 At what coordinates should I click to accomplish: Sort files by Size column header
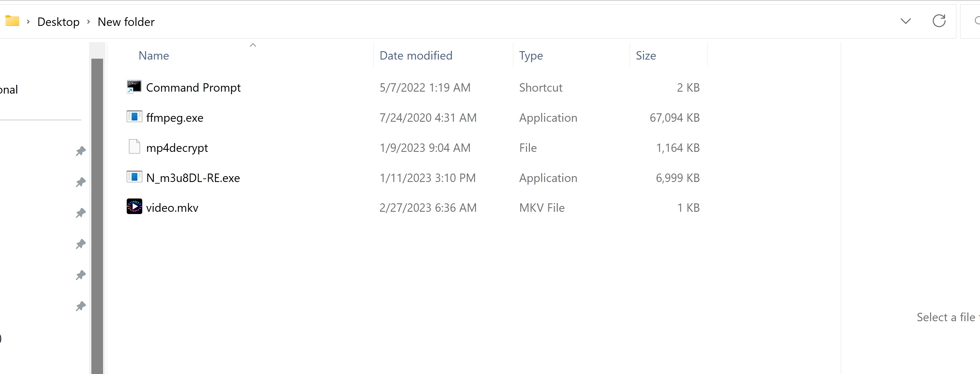click(646, 56)
